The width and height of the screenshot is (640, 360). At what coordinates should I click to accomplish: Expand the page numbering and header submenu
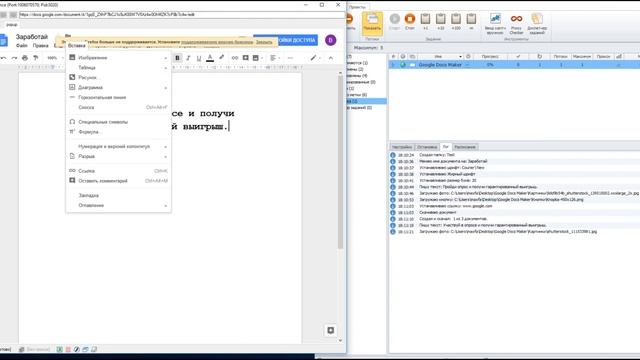(x=118, y=147)
